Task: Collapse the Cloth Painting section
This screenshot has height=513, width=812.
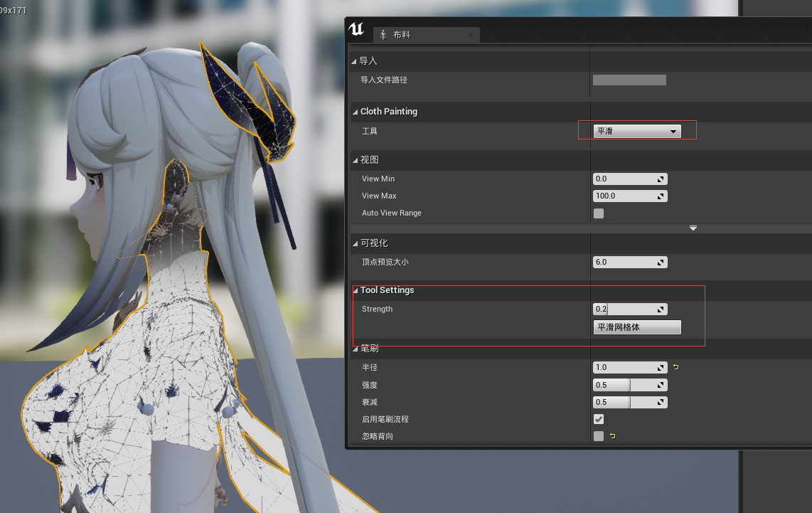Action: (x=355, y=112)
